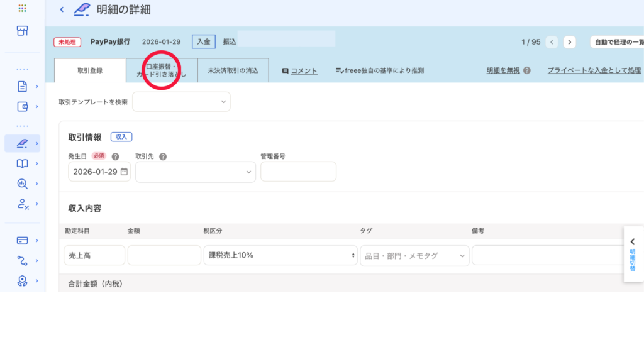Click the magnifier chart icon in the sidebar
The height and width of the screenshot is (362, 644).
(23, 184)
